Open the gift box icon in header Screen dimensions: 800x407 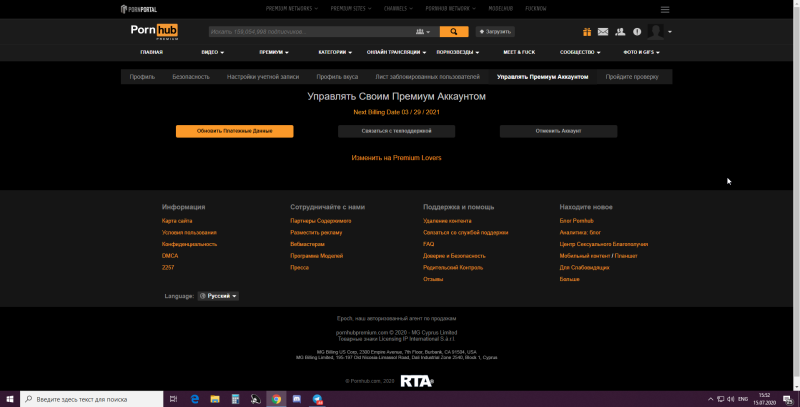point(586,32)
